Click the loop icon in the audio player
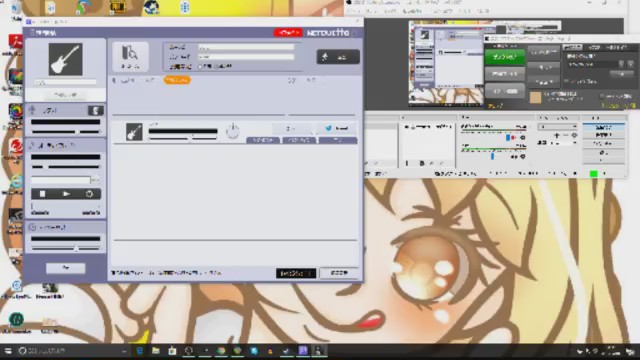The image size is (640, 360). tap(89, 194)
